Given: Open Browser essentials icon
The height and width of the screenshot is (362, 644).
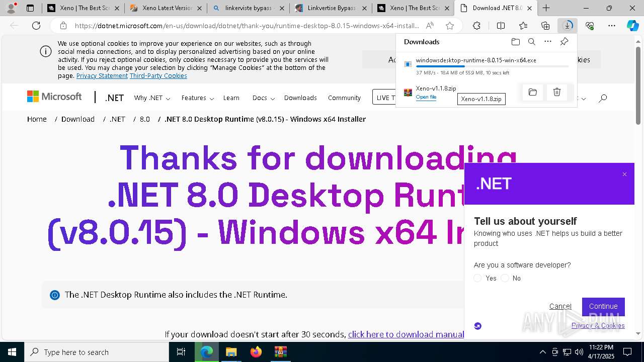Looking at the screenshot, I should click(x=590, y=26).
